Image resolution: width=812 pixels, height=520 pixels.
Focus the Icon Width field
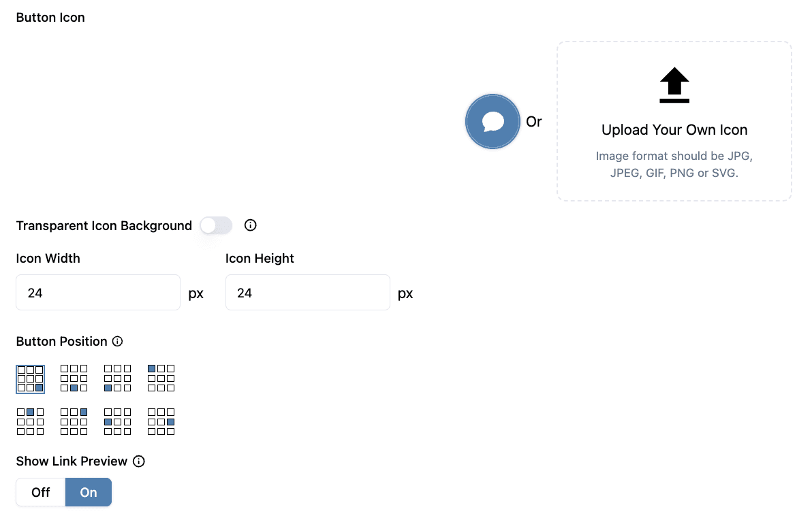tap(98, 293)
